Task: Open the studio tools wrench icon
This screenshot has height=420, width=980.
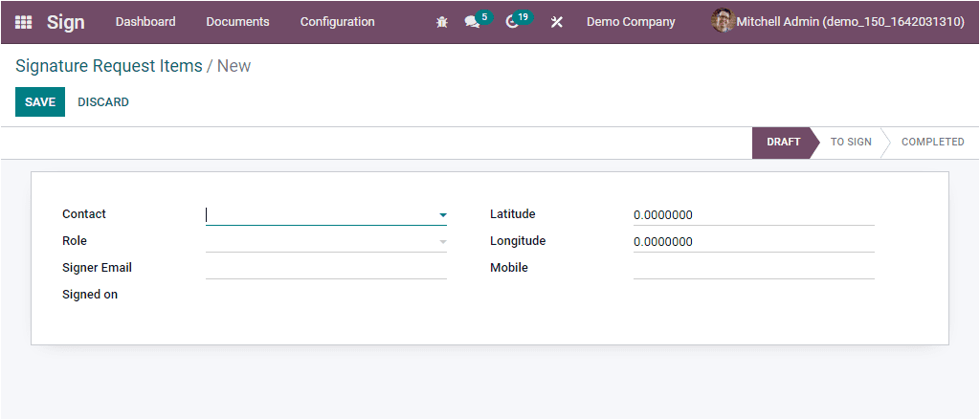Action: click(556, 22)
